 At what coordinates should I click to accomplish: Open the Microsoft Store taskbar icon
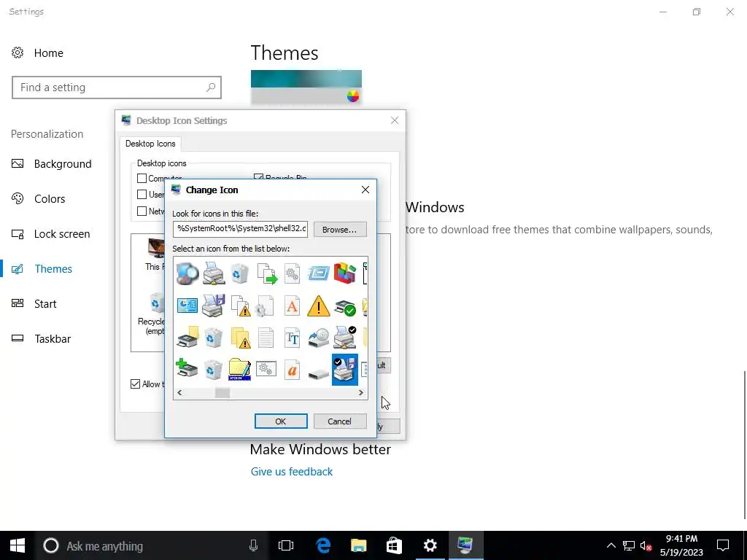point(394,545)
